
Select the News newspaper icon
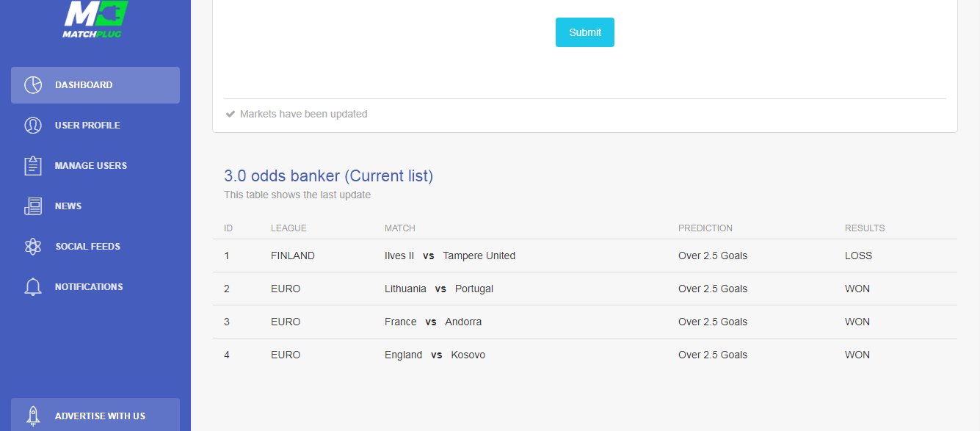click(33, 206)
